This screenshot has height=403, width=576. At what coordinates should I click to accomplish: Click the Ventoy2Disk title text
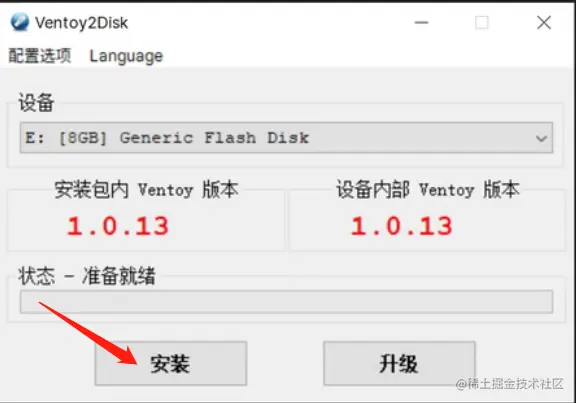[x=81, y=23]
